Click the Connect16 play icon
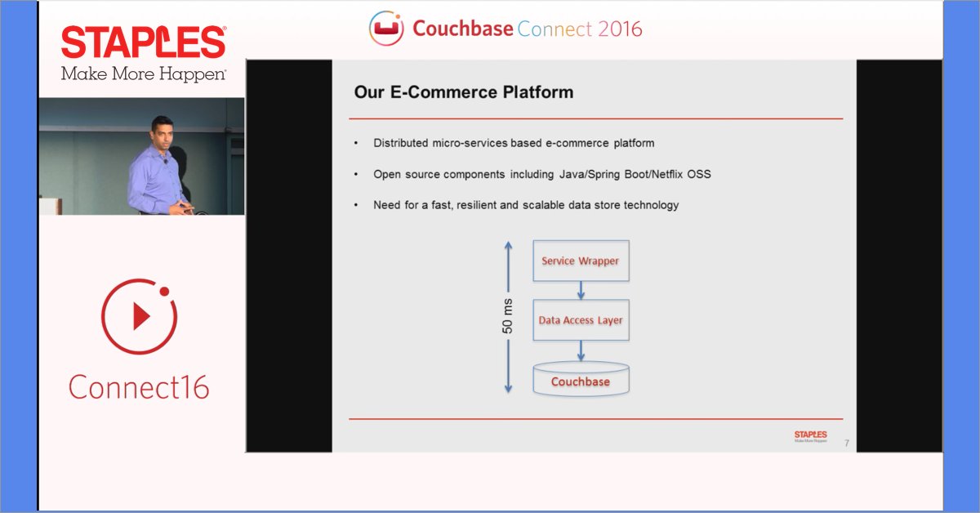The height and width of the screenshot is (513, 980). pos(139,317)
